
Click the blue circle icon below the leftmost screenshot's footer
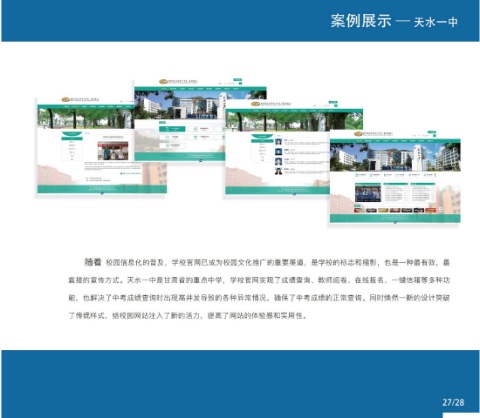click(x=102, y=193)
